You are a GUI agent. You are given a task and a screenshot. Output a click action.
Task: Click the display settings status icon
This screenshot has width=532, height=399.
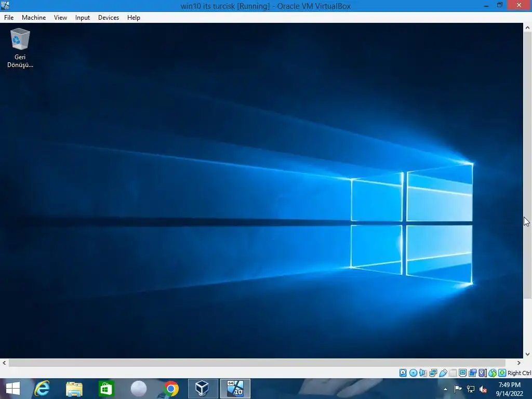pyautogui.click(x=462, y=373)
